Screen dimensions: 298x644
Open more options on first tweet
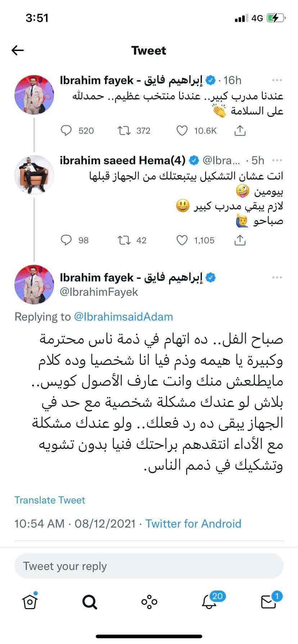pyautogui.click(x=277, y=80)
